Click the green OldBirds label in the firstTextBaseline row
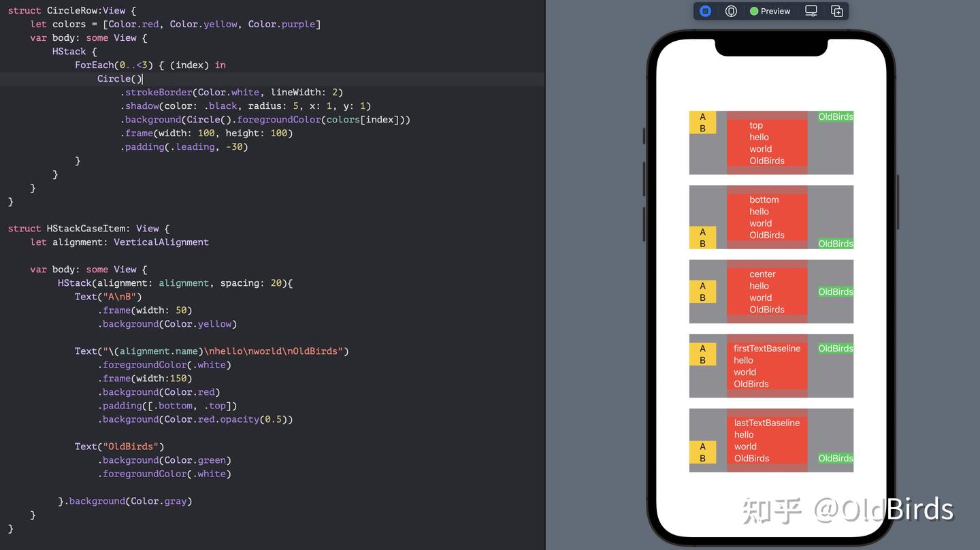Image resolution: width=980 pixels, height=550 pixels. point(836,349)
